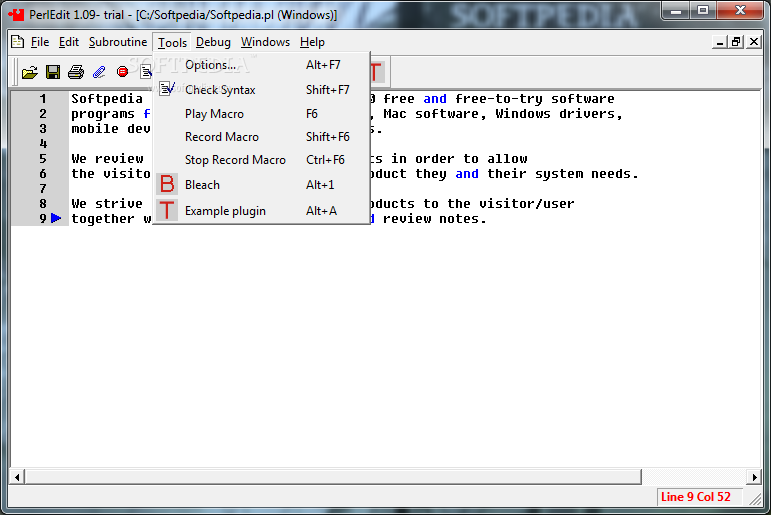Close the open Tools menu
771x515 pixels.
tap(172, 43)
